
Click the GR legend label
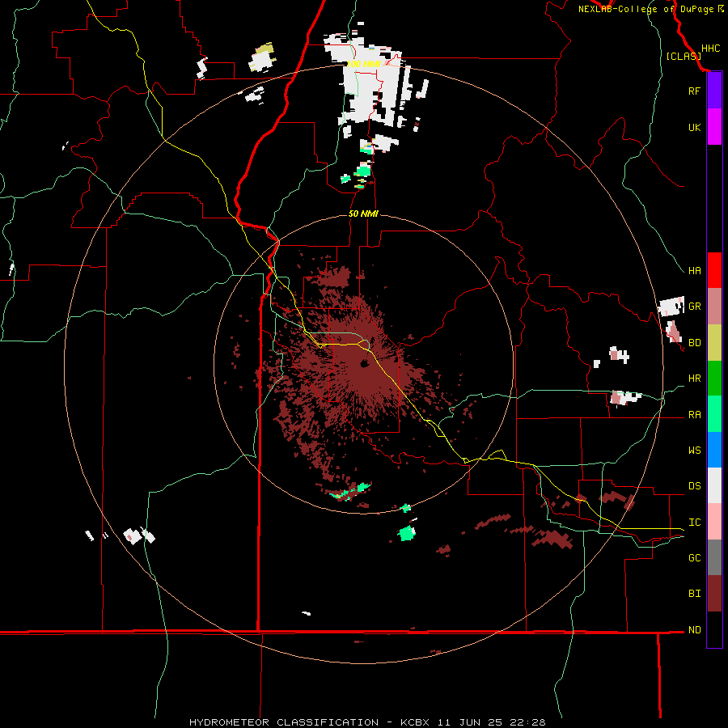pyautogui.click(x=694, y=307)
